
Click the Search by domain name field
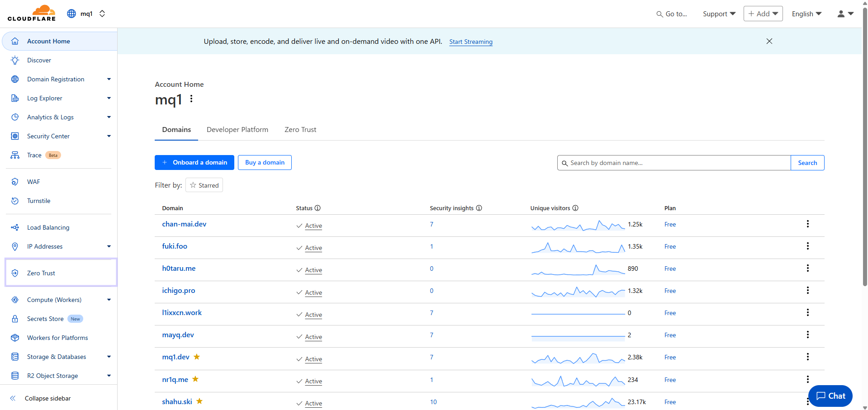tap(674, 163)
